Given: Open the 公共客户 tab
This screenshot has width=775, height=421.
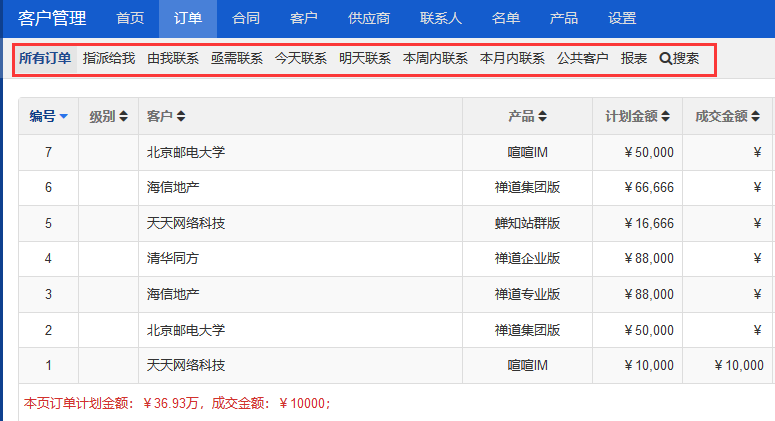Looking at the screenshot, I should pos(583,58).
